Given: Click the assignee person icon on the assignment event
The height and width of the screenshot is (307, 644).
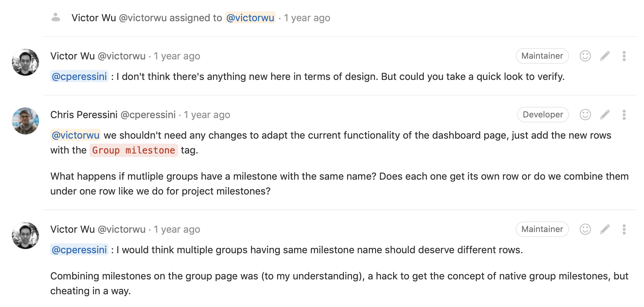Looking at the screenshot, I should (x=56, y=17).
